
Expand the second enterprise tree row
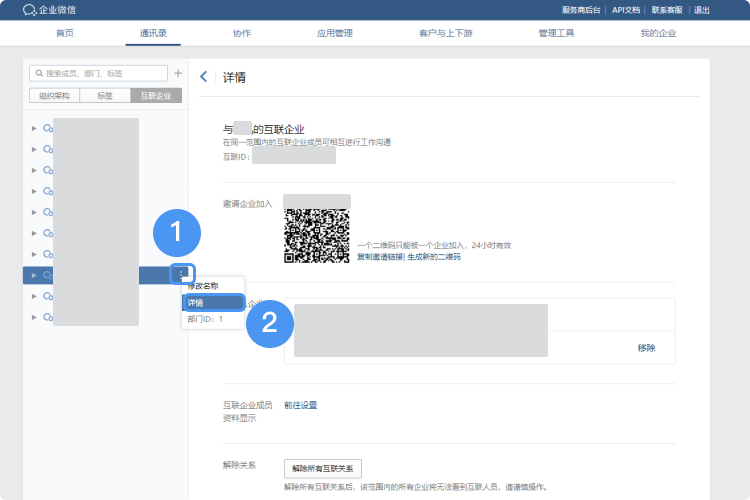click(x=34, y=149)
